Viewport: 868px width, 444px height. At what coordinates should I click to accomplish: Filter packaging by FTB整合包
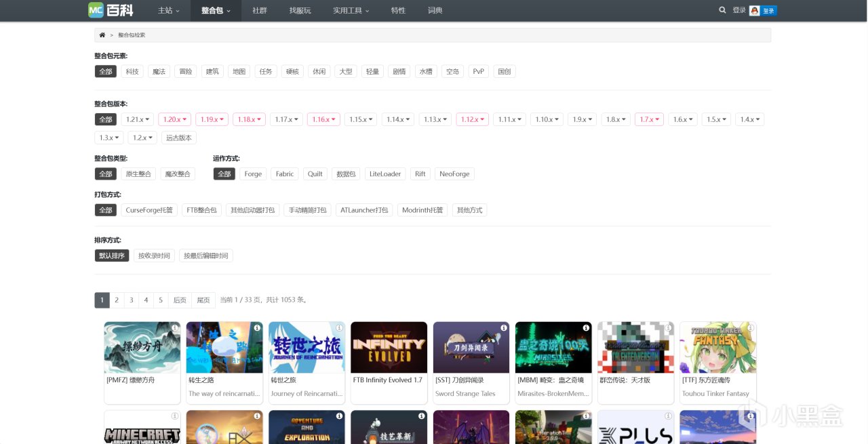pyautogui.click(x=201, y=210)
